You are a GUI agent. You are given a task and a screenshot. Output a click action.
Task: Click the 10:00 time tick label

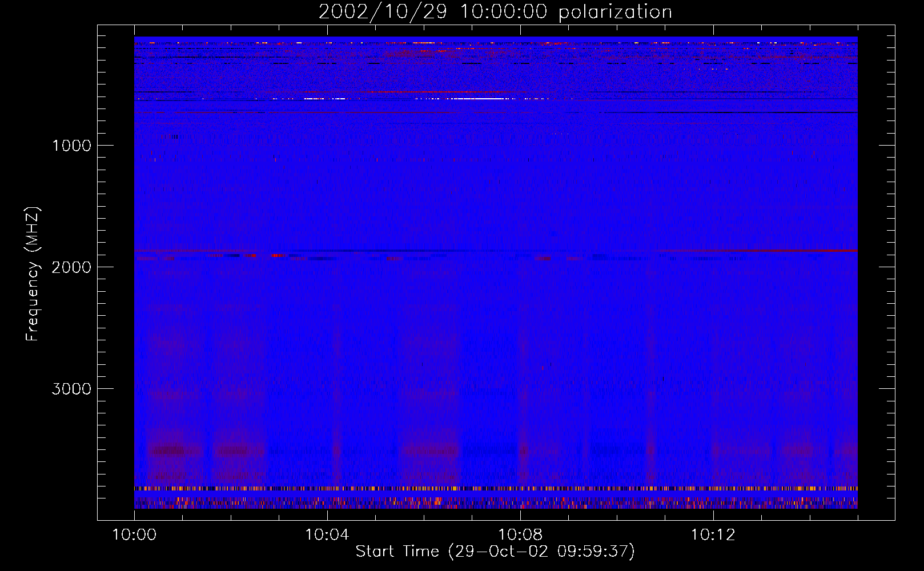(134, 535)
